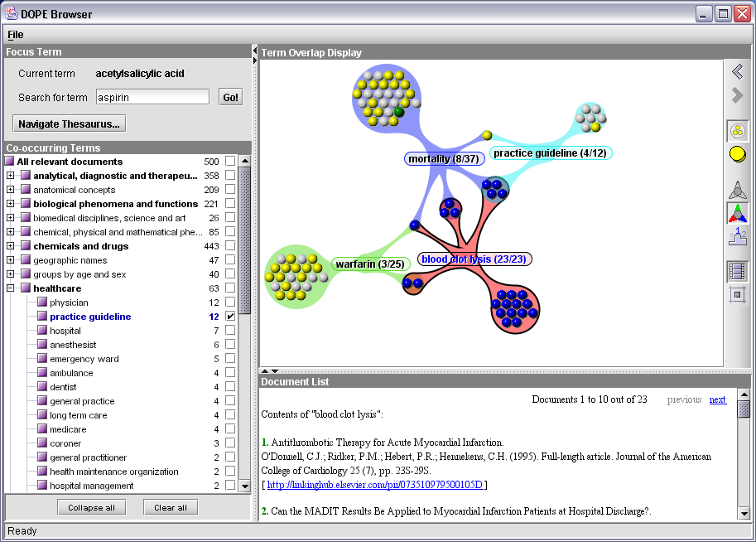756x542 pixels.
Task: Collapse the healthcare tree node
Action: 11,288
